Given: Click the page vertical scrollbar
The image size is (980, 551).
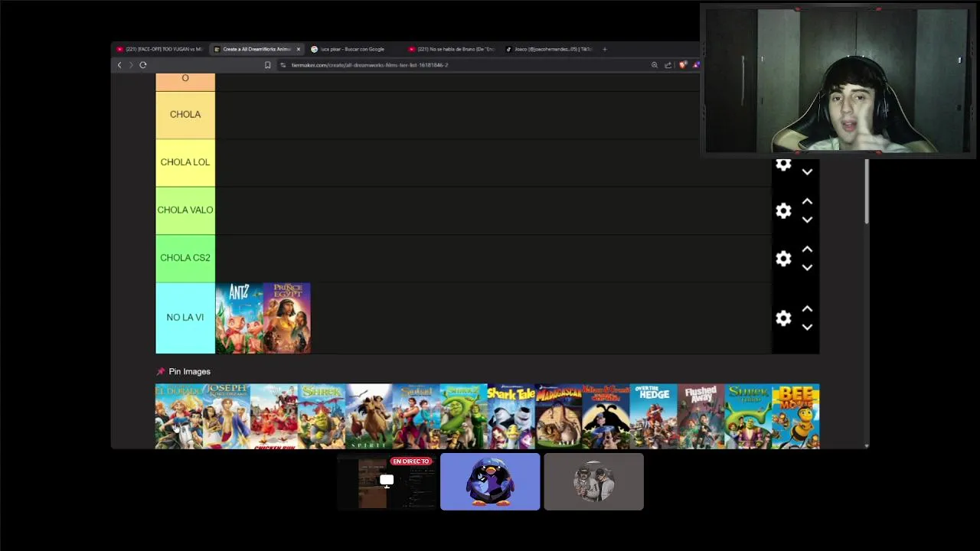Looking at the screenshot, I should 867,191.
